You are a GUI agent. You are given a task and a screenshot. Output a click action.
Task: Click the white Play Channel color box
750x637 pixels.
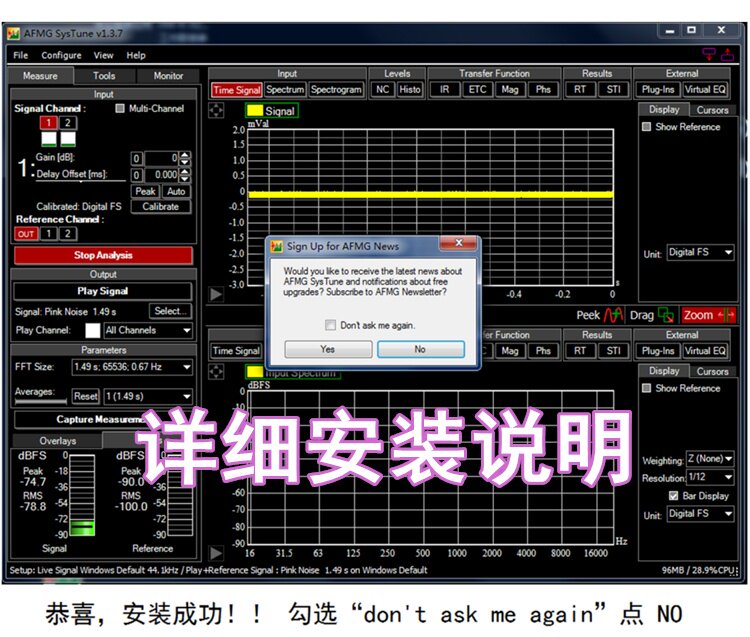click(x=92, y=330)
